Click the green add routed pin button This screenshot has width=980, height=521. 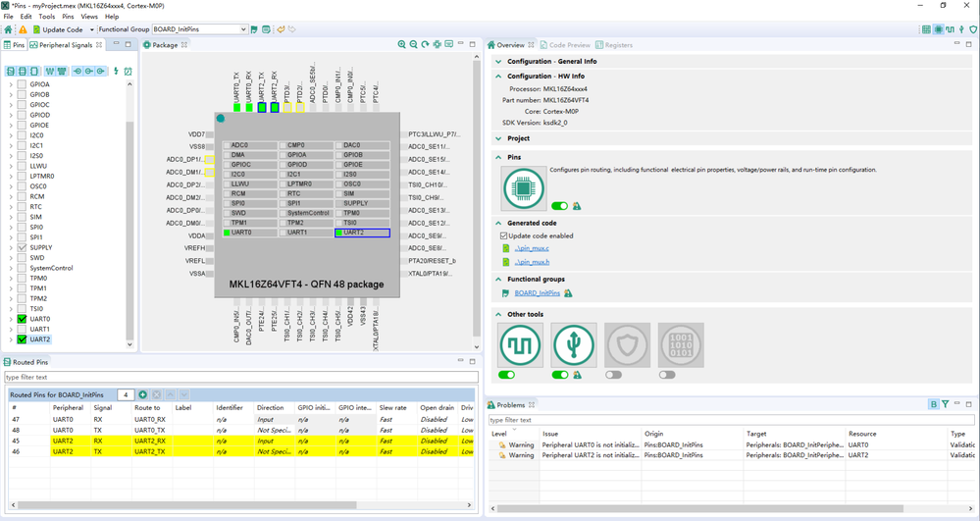(143, 394)
